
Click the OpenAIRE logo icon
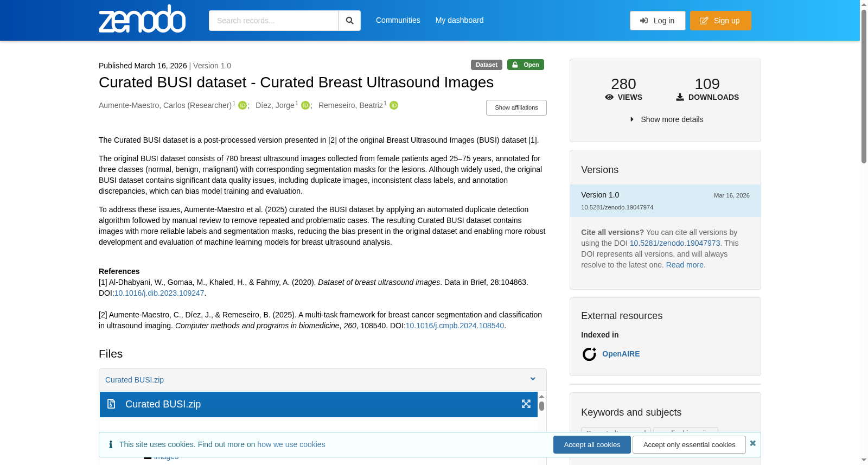(589, 354)
